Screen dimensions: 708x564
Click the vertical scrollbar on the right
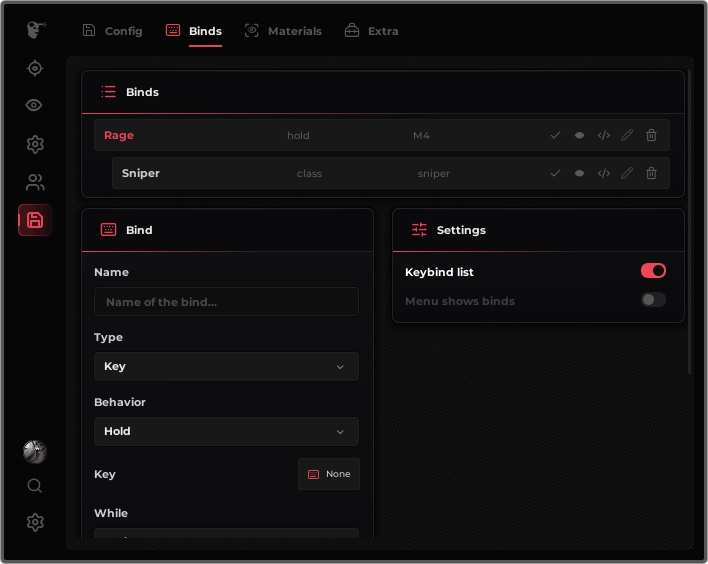click(689, 222)
